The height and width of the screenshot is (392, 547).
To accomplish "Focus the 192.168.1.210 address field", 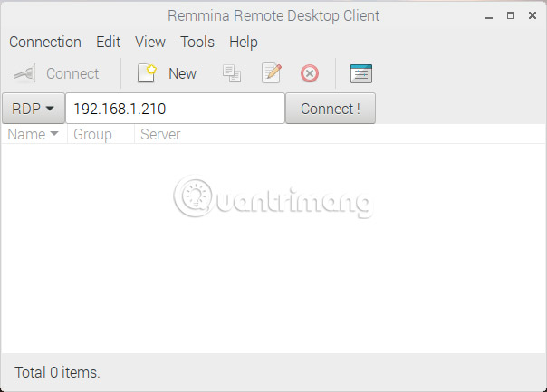I will pos(175,109).
